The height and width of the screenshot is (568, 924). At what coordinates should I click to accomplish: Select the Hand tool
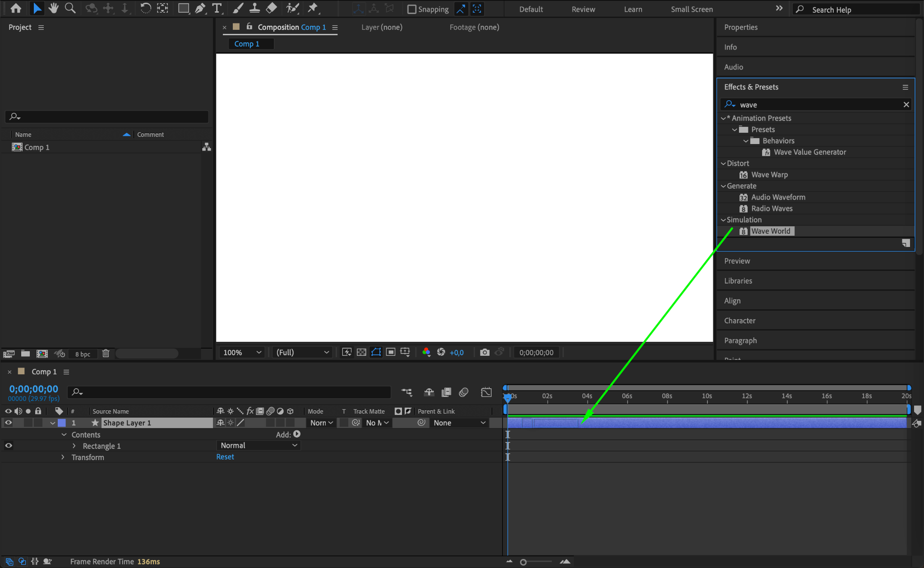pos(54,8)
